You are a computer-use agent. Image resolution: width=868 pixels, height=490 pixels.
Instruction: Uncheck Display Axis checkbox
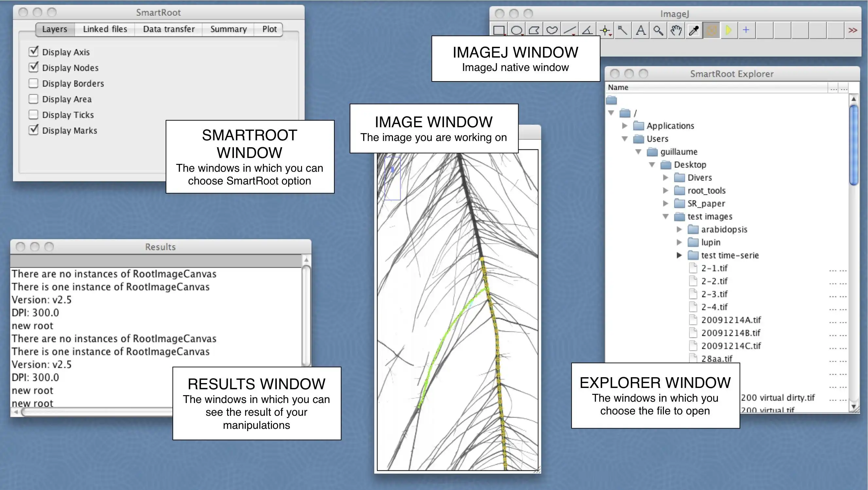[x=33, y=52]
